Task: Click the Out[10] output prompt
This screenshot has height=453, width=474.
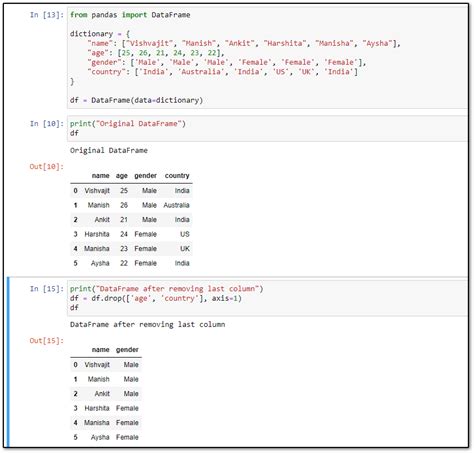Action: tap(46, 166)
